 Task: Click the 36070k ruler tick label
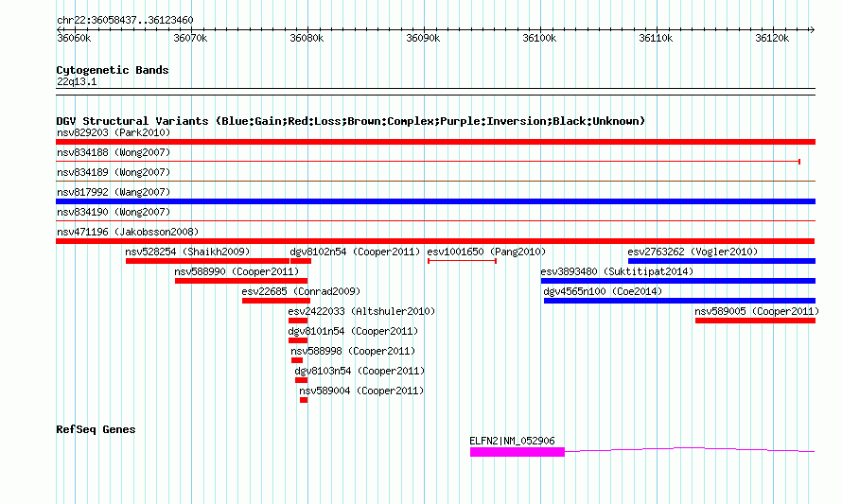coord(190,38)
